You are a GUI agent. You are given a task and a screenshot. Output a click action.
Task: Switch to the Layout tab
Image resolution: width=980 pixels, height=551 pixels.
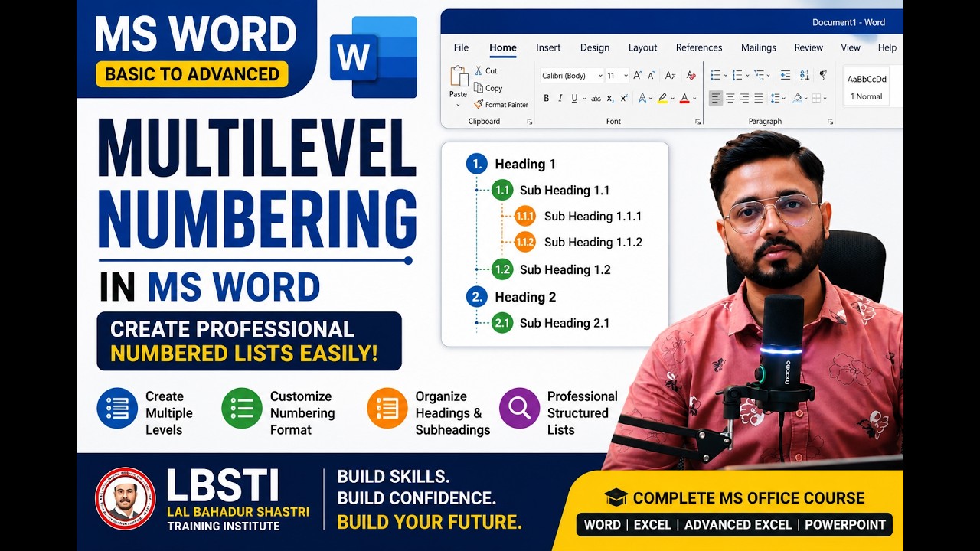click(642, 47)
